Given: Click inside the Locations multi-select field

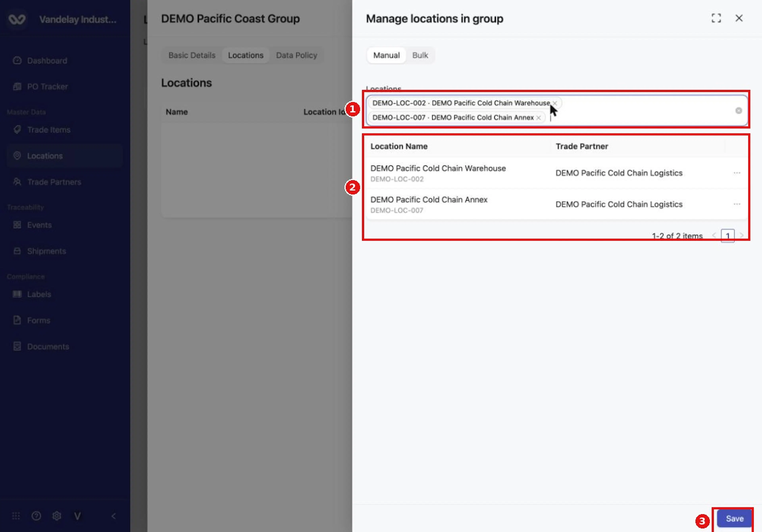Looking at the screenshot, I should 557,110.
